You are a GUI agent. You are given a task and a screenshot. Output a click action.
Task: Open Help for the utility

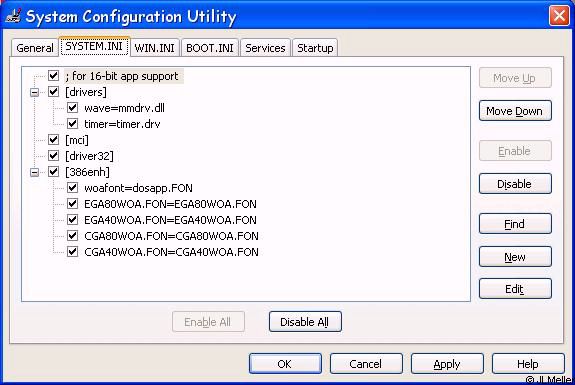528,364
